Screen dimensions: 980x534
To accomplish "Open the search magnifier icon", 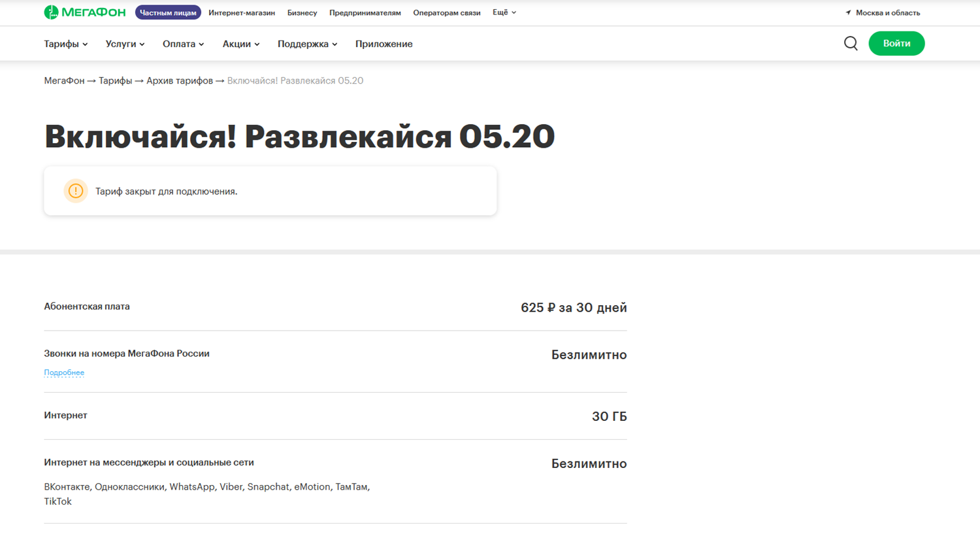I will (851, 44).
